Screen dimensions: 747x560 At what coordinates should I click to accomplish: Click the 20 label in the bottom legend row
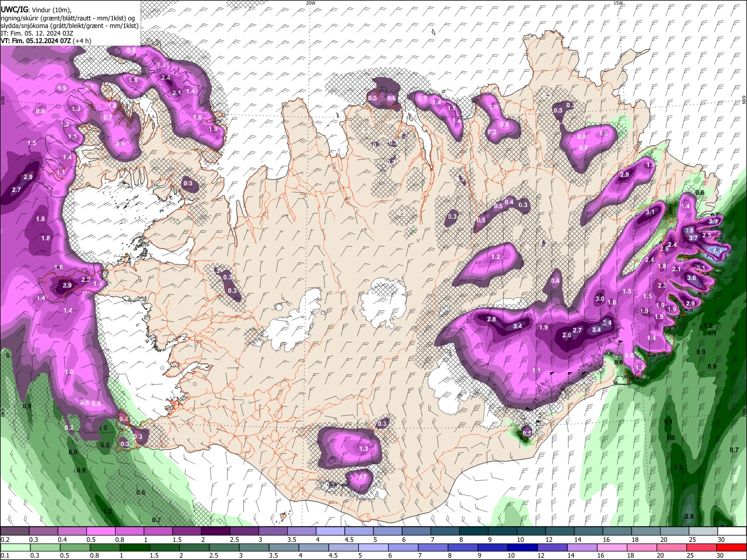point(660,555)
